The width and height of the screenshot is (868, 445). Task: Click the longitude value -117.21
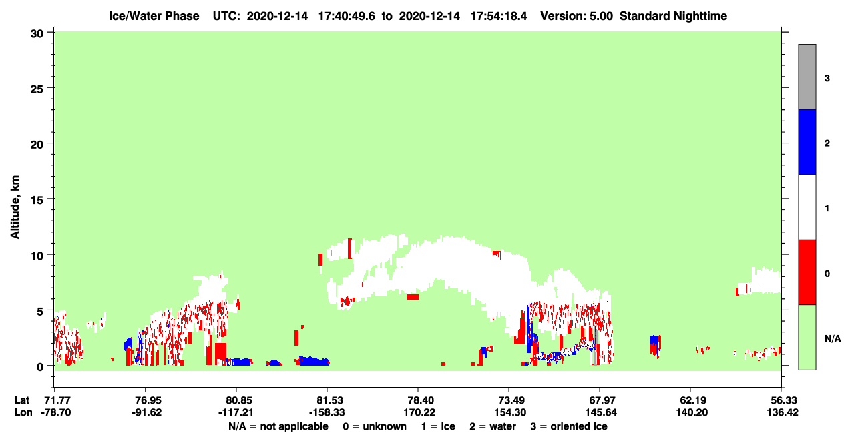(x=236, y=412)
